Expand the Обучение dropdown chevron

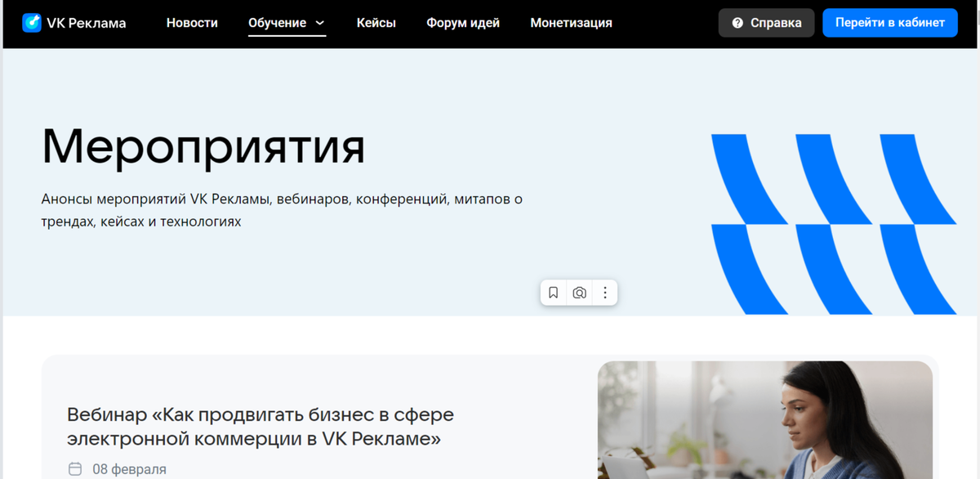(319, 23)
